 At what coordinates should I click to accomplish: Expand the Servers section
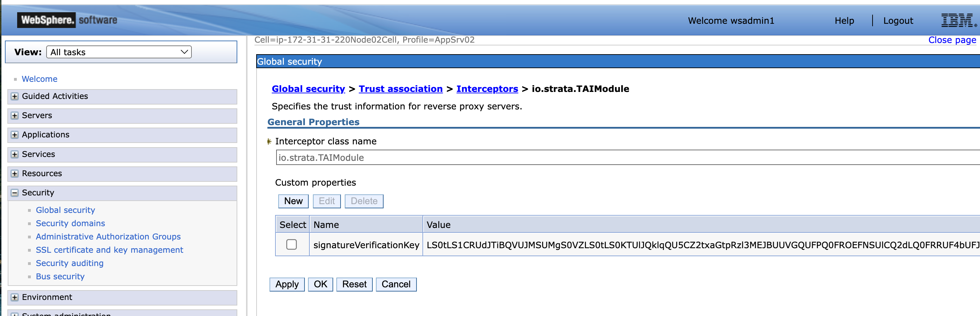[14, 116]
